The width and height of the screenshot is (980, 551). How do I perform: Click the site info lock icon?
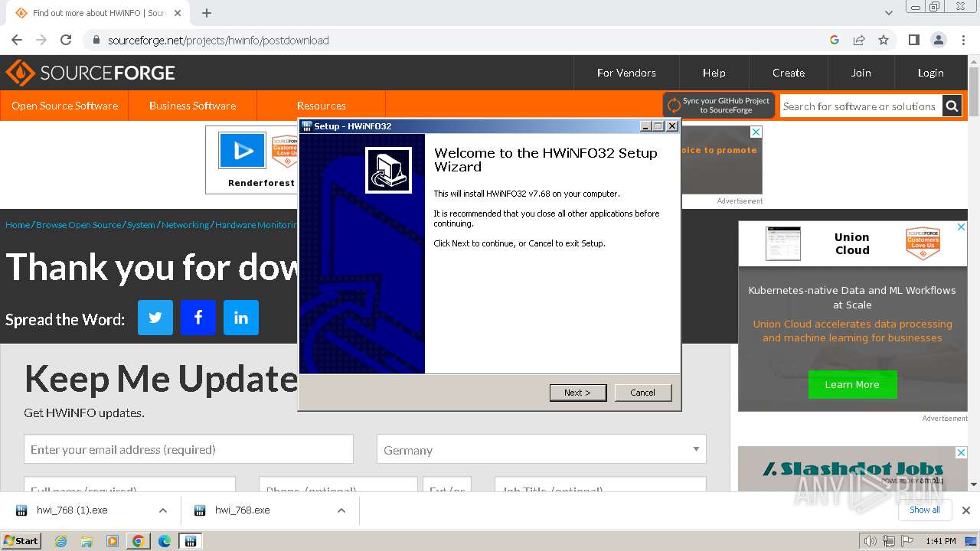click(x=96, y=40)
